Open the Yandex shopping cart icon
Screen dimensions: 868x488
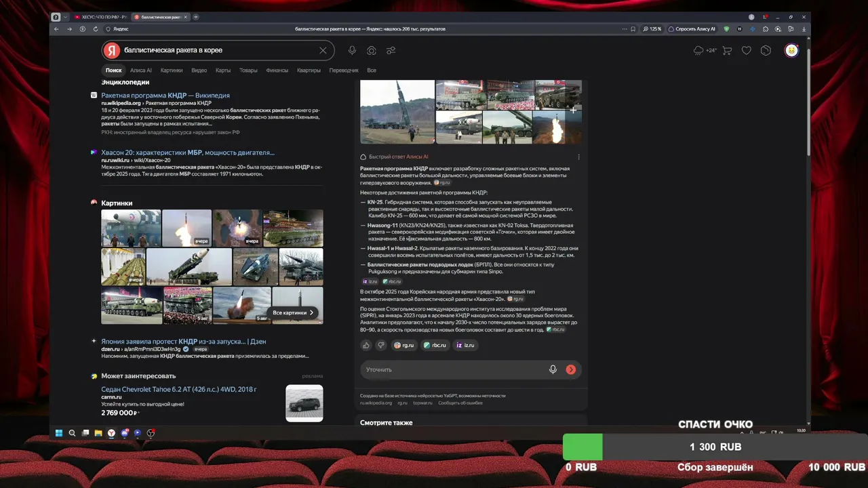point(727,50)
